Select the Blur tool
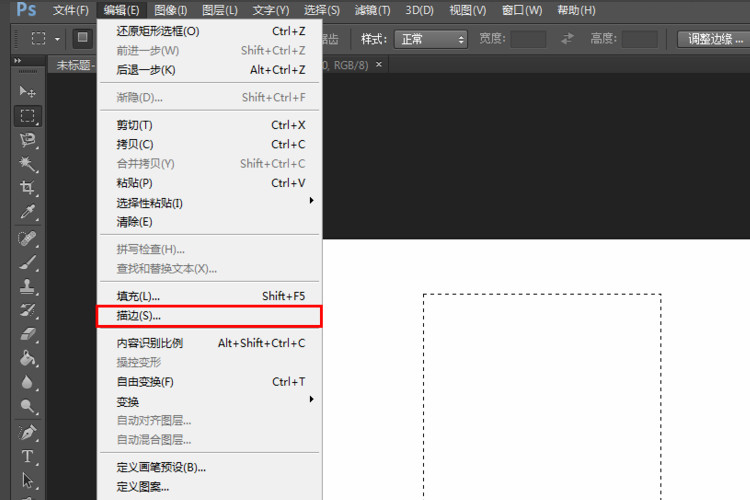Screen dimensions: 750x500 (27, 382)
